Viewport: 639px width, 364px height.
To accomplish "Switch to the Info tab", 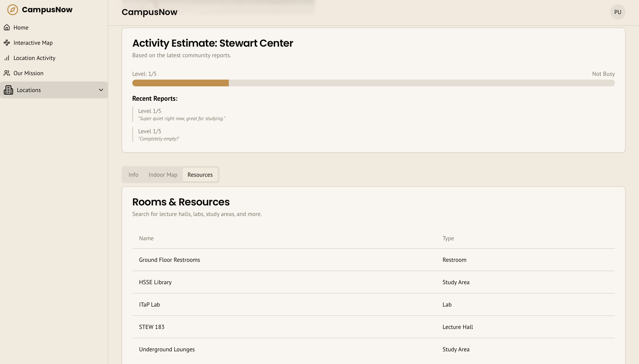I will point(133,175).
